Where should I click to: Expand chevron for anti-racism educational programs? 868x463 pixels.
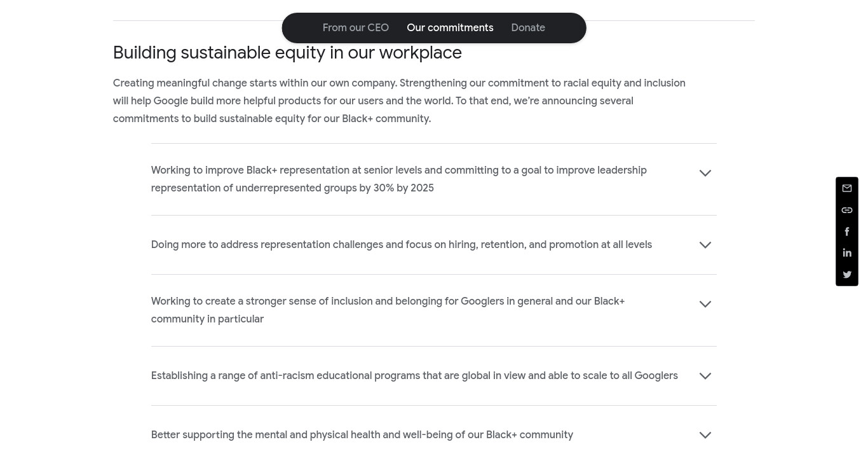(705, 376)
